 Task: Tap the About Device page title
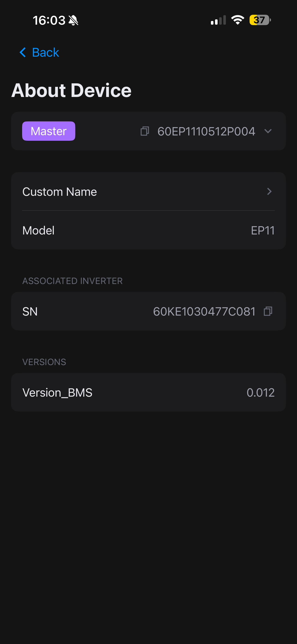point(72,90)
